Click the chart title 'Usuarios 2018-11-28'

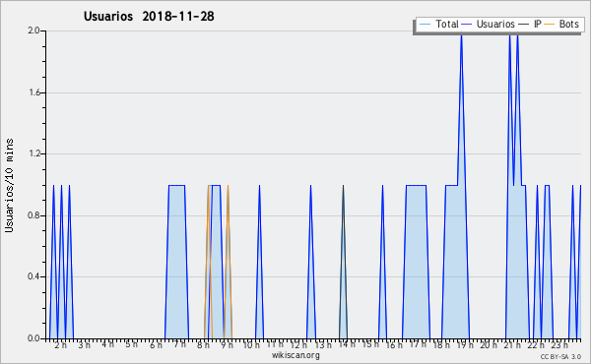tap(149, 16)
